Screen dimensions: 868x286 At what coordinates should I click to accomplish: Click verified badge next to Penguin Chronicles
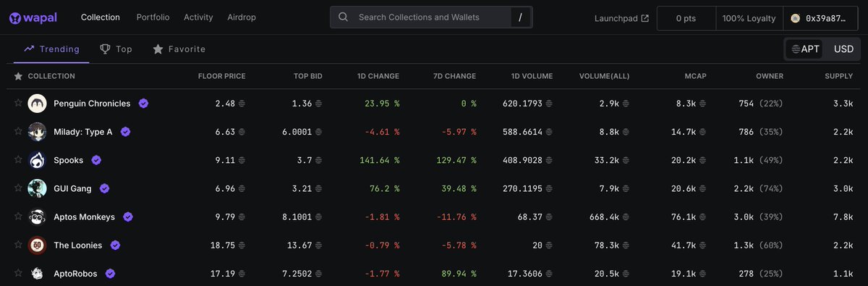click(143, 104)
